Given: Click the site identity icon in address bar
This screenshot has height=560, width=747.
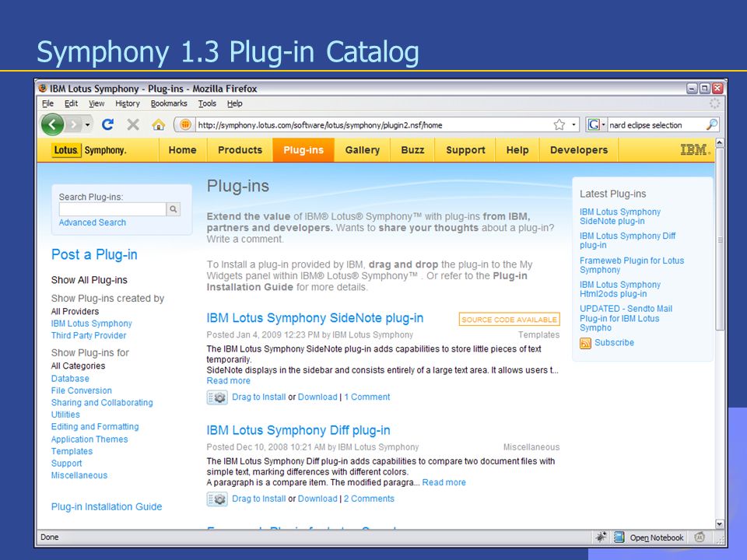Looking at the screenshot, I should [185, 124].
